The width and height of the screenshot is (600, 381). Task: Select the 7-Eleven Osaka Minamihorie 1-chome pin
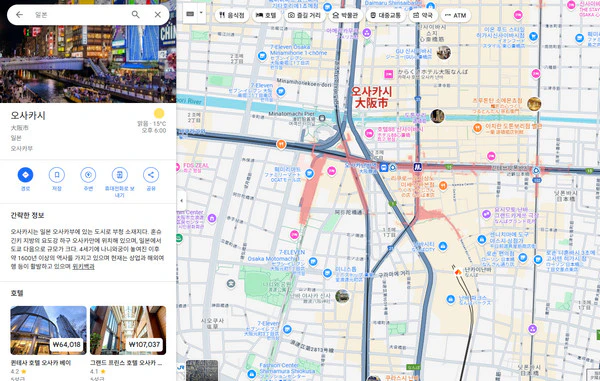pos(262,56)
